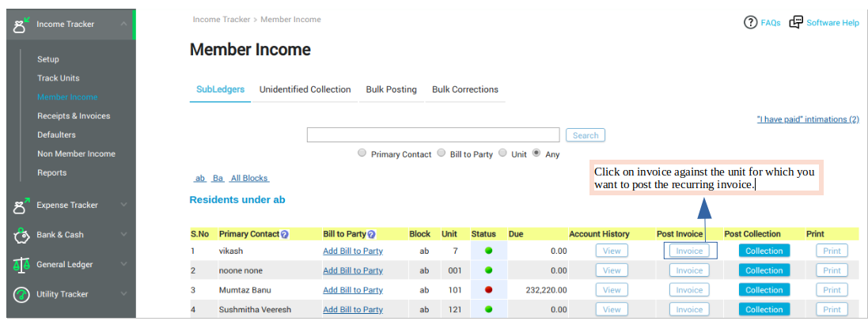
Task: Open Member Income in the sidebar
Action: pyautogui.click(x=67, y=96)
